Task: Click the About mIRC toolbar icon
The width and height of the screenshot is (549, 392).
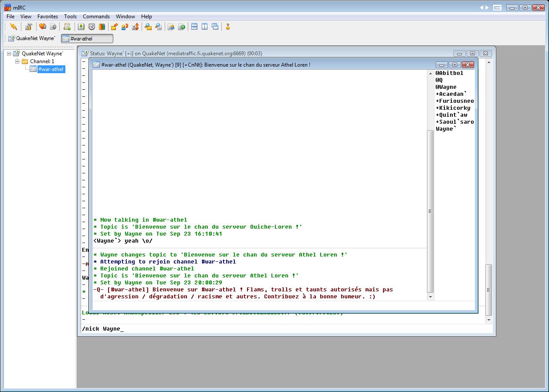Action: tap(227, 27)
